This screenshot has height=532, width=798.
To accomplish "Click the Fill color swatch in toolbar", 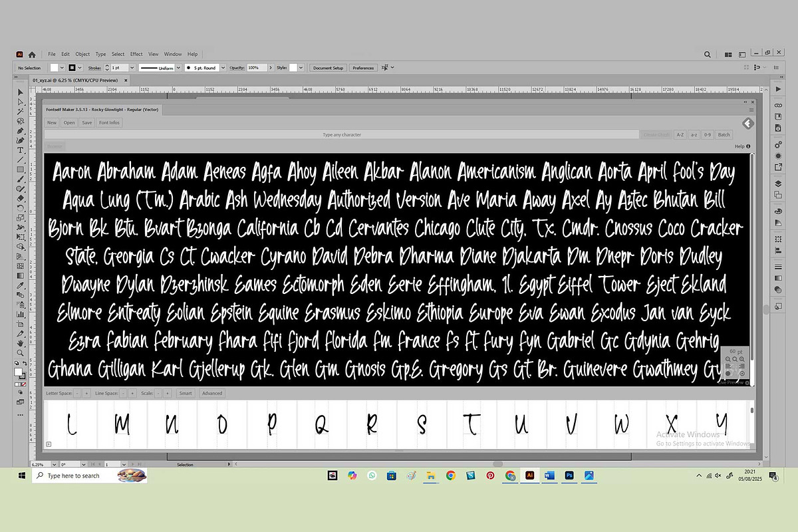I will click(17, 370).
